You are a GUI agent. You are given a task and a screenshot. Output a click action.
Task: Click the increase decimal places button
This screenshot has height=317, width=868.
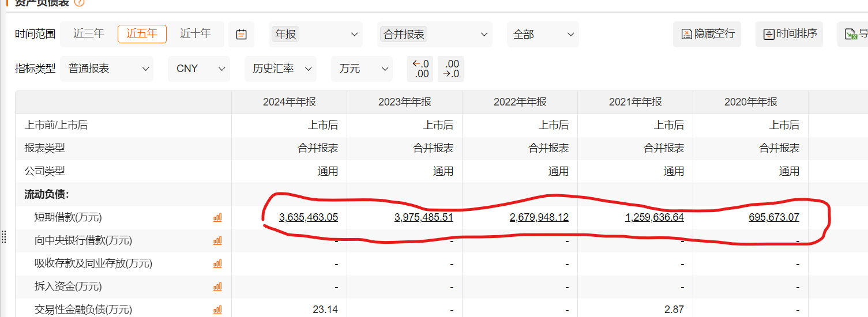pyautogui.click(x=420, y=69)
